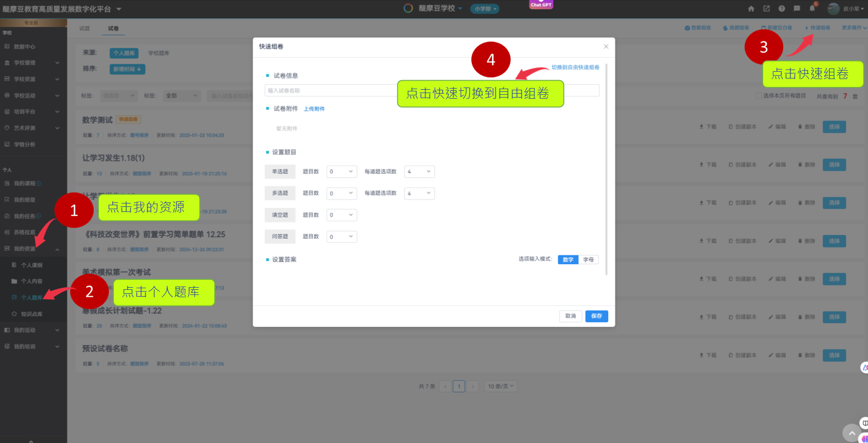Check the 选择本页所有题目 checkbox
868x443 pixels.
click(759, 96)
